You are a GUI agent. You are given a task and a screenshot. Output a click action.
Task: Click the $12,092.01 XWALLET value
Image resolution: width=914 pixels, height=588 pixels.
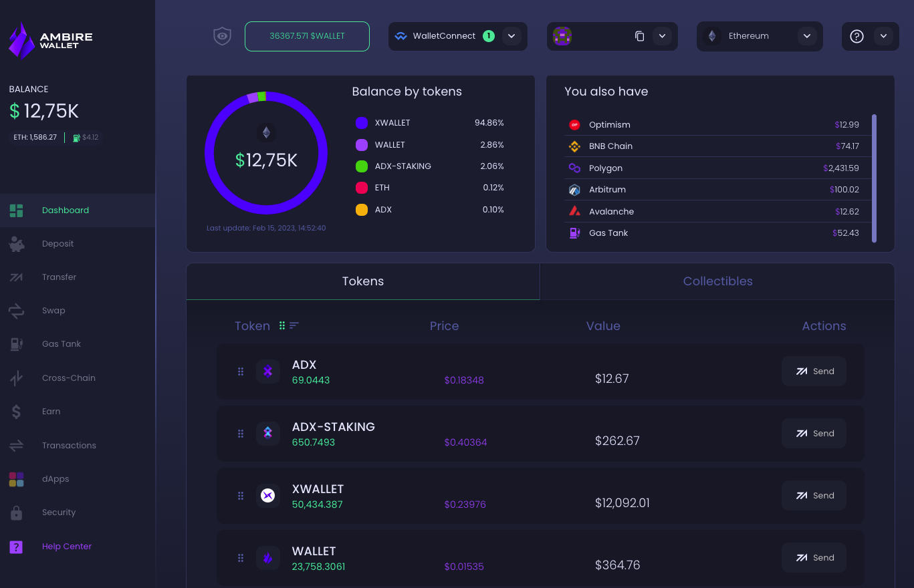point(622,503)
